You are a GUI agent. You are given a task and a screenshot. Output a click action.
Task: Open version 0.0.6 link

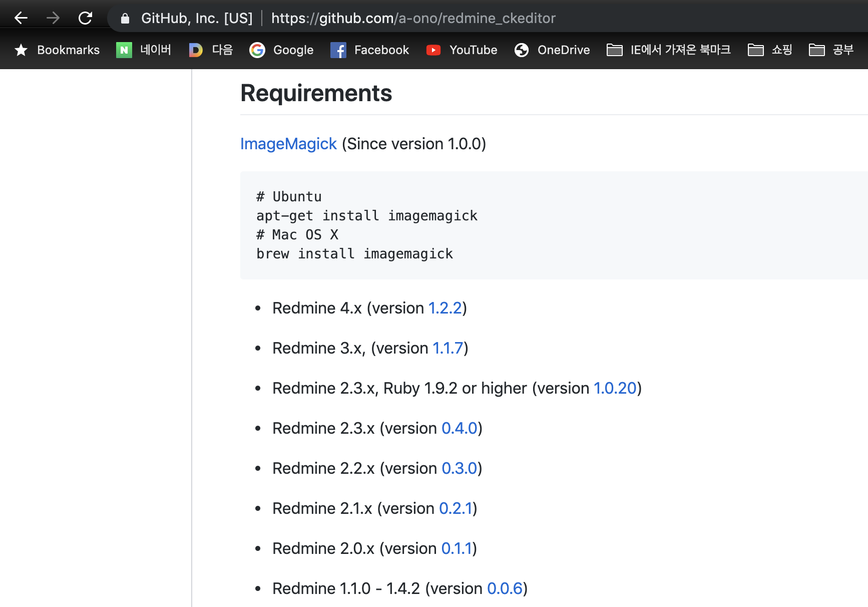505,588
